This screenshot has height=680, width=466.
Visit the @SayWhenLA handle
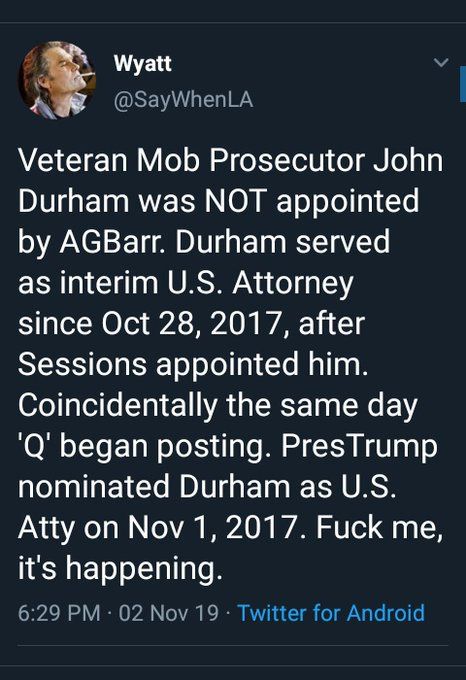point(183,99)
